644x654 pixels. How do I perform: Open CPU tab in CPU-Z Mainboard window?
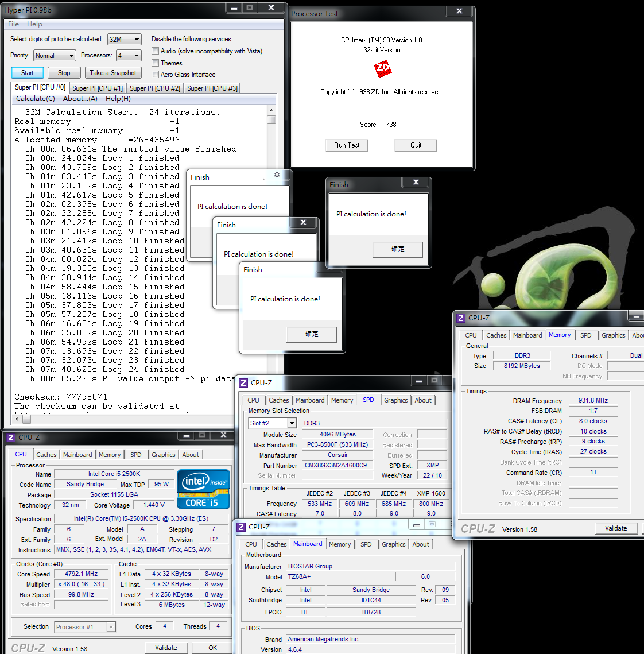click(x=251, y=545)
